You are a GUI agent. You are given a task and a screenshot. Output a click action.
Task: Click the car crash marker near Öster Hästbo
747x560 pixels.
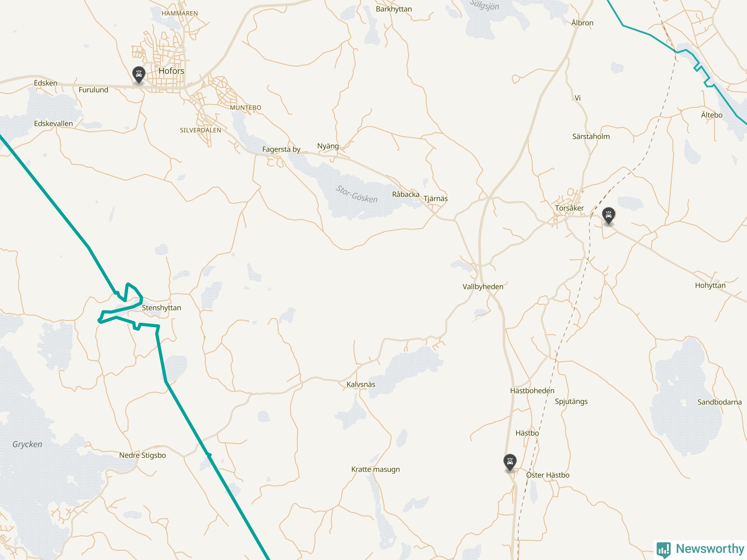click(510, 463)
